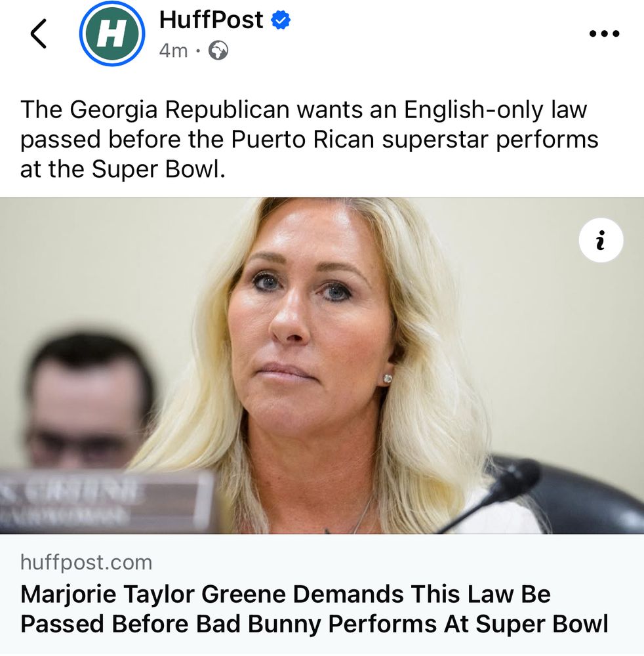Screen dimensions: 644x656
Task: Open the three-dot post options menu
Action: coord(604,33)
